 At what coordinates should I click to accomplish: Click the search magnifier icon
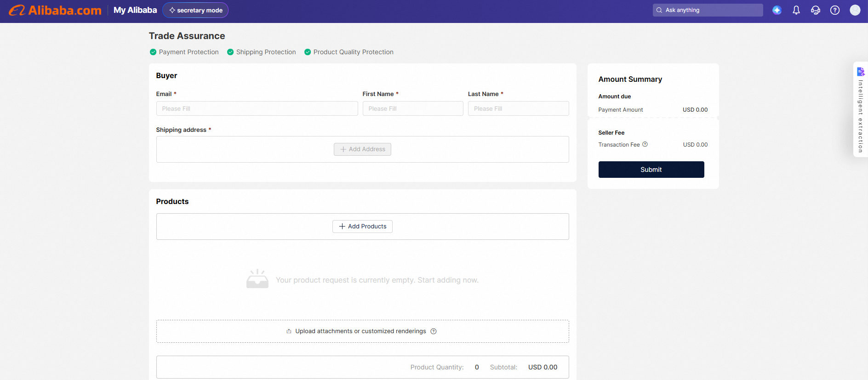tap(659, 10)
